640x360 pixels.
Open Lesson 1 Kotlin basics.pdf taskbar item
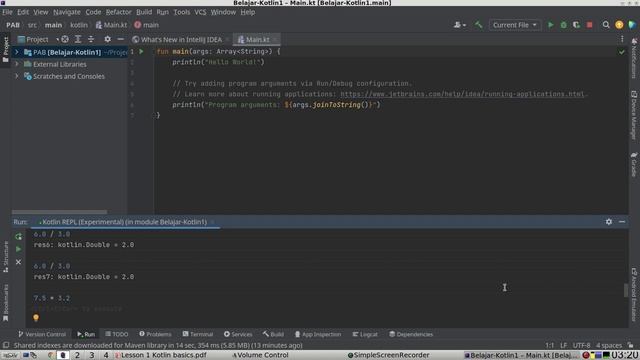160,355
